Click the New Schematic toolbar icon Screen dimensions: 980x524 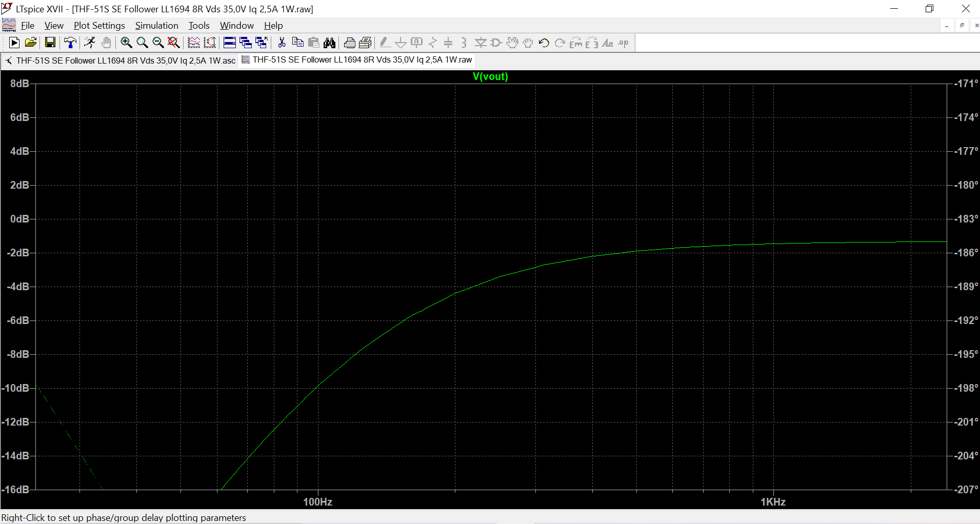[14, 43]
